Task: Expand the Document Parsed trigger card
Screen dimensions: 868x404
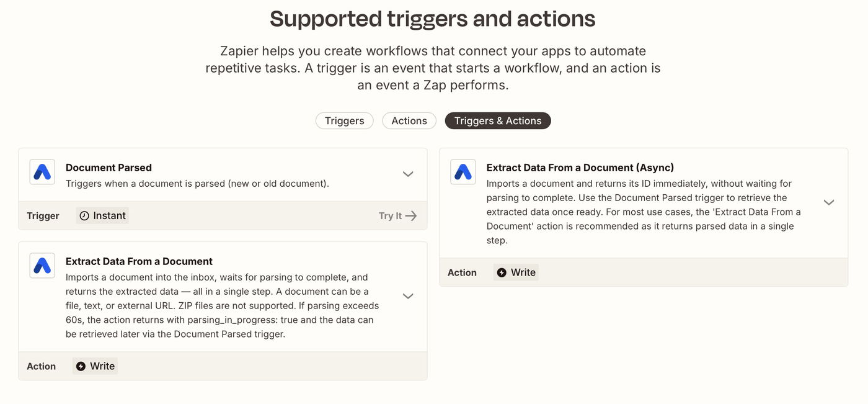Action: [408, 174]
